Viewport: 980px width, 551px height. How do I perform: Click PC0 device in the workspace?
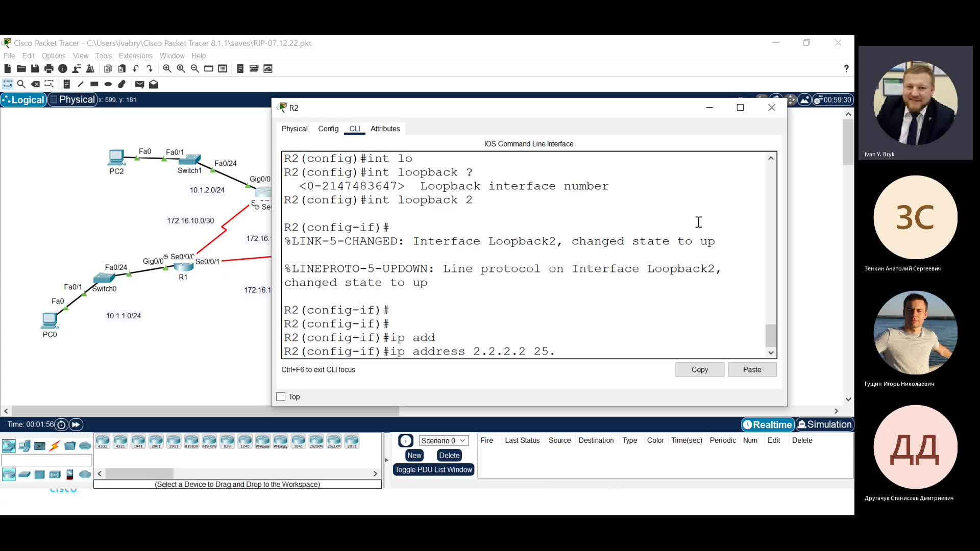tap(50, 321)
